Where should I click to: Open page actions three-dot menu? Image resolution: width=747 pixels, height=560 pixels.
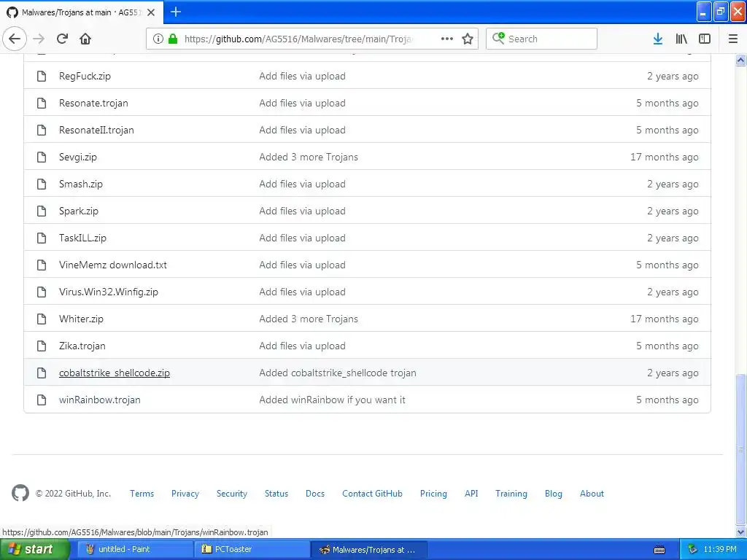[447, 39]
